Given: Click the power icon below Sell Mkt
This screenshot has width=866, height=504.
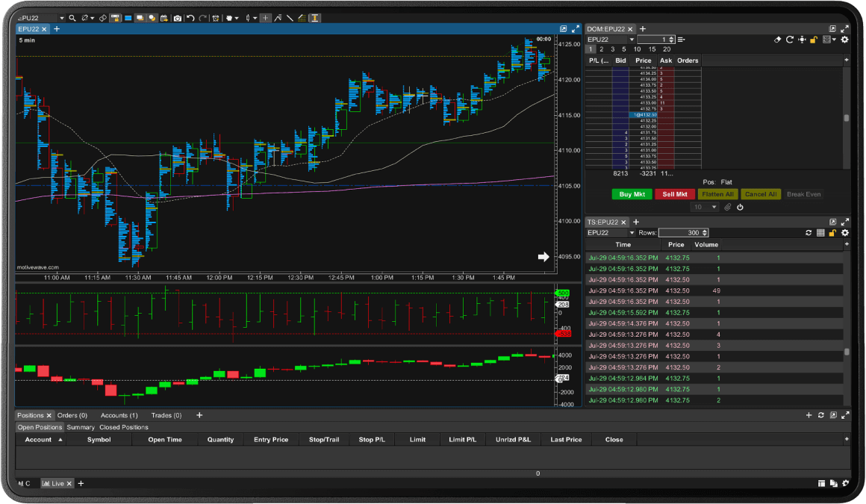Looking at the screenshot, I should tap(740, 208).
